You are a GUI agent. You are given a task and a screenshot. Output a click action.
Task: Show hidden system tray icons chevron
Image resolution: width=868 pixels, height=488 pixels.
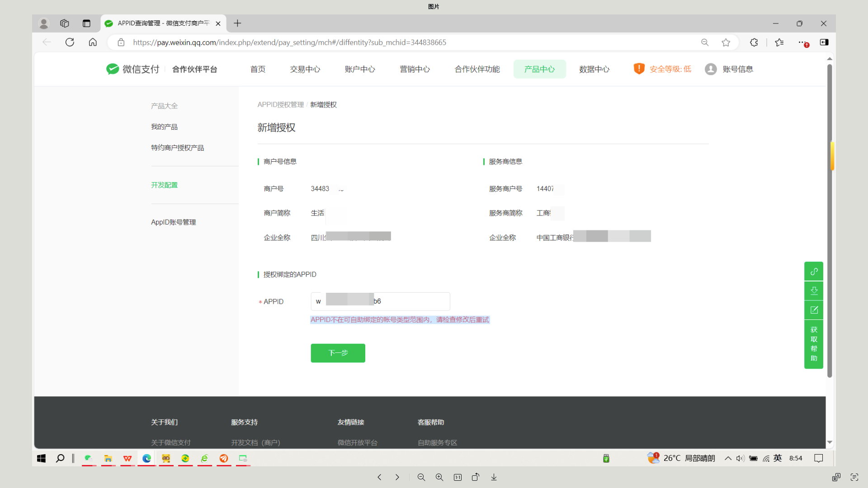tap(728, 458)
